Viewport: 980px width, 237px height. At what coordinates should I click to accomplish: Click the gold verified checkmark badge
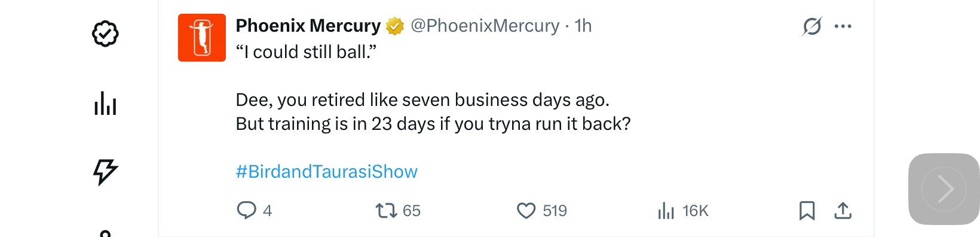point(395,26)
